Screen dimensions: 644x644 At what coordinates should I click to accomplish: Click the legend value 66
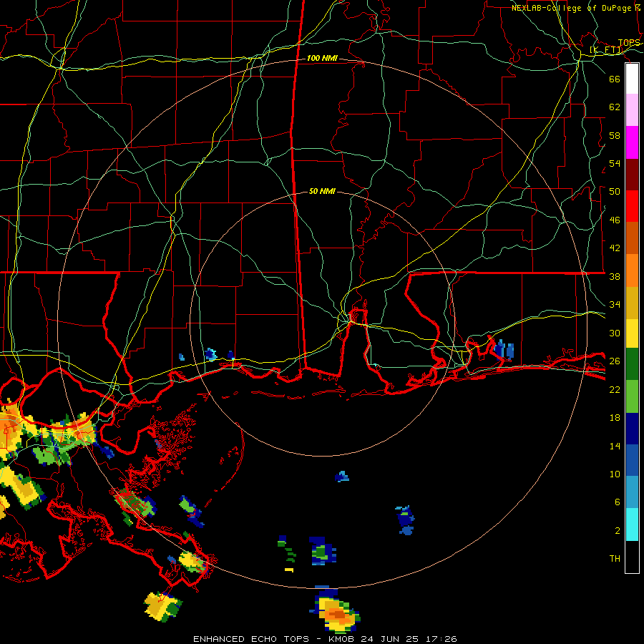[x=615, y=79]
